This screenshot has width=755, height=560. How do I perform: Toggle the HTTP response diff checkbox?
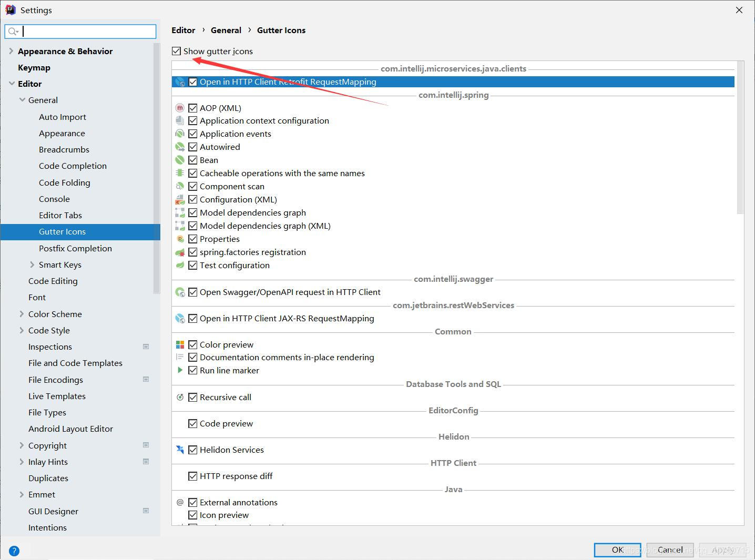193,476
